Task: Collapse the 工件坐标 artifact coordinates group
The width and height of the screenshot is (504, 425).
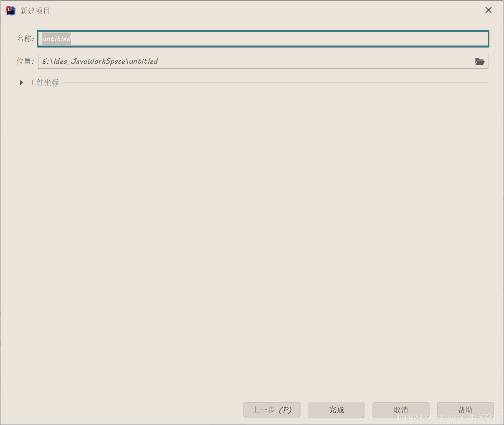Action: pyautogui.click(x=21, y=82)
